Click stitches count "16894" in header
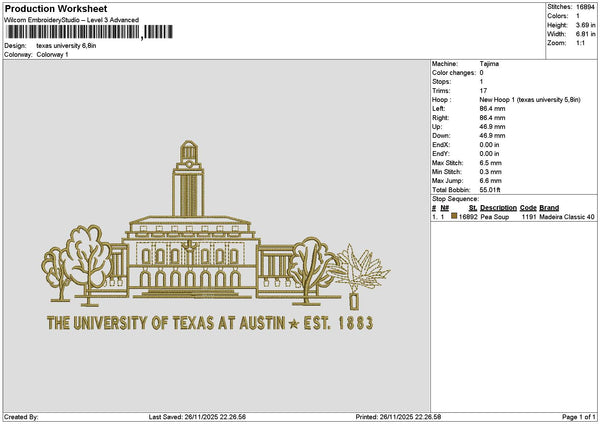Viewport: 600px width, 424px height. [x=585, y=7]
